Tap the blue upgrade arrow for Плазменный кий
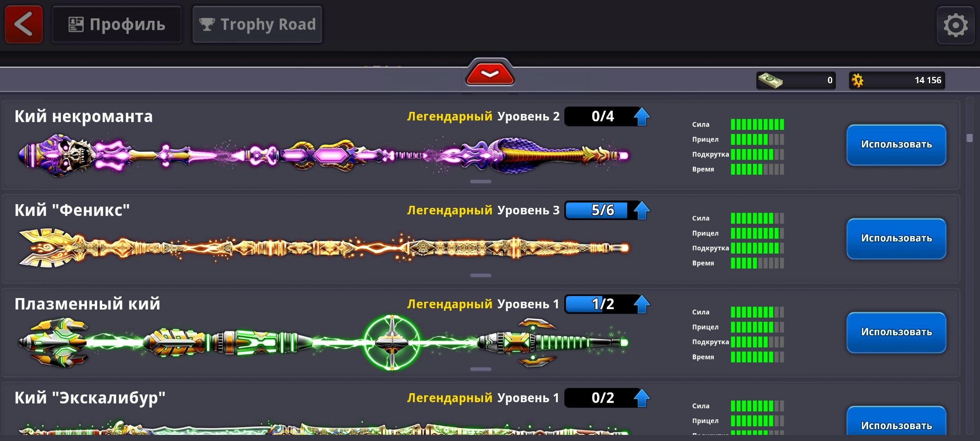The height and width of the screenshot is (441, 980). (x=642, y=304)
